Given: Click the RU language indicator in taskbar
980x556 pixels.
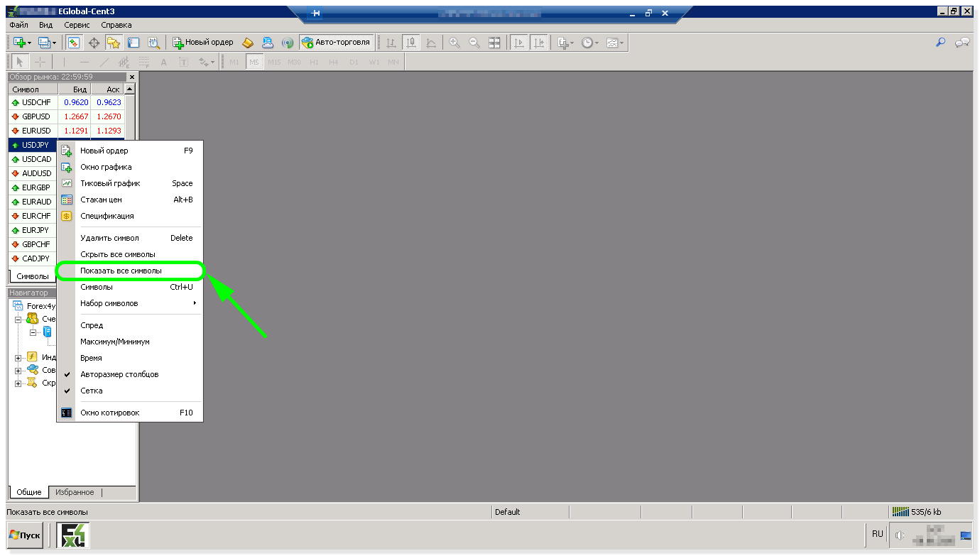Looking at the screenshot, I should click(878, 534).
